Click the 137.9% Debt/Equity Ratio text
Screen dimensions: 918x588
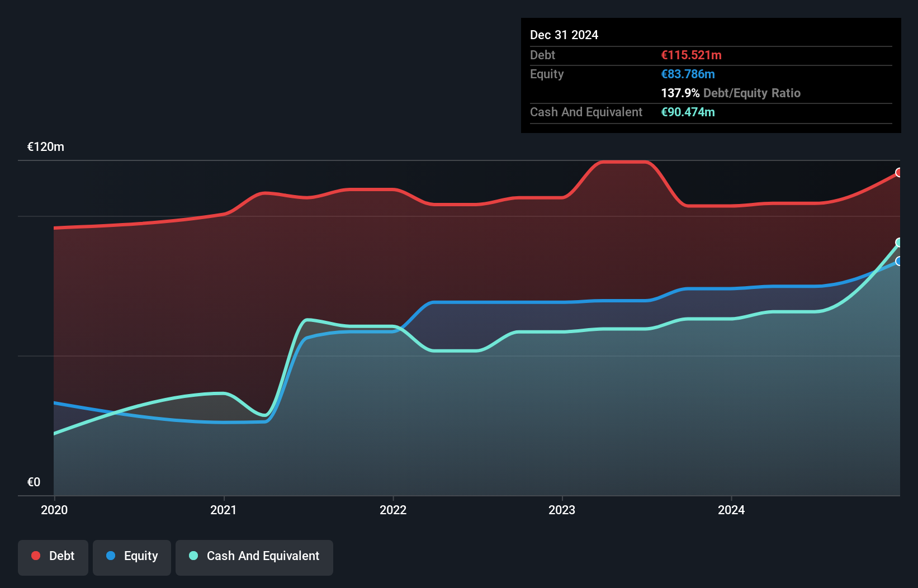click(x=731, y=93)
